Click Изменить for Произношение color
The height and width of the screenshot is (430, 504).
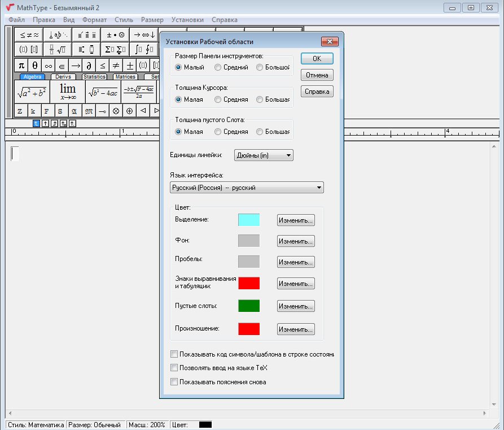[296, 329]
